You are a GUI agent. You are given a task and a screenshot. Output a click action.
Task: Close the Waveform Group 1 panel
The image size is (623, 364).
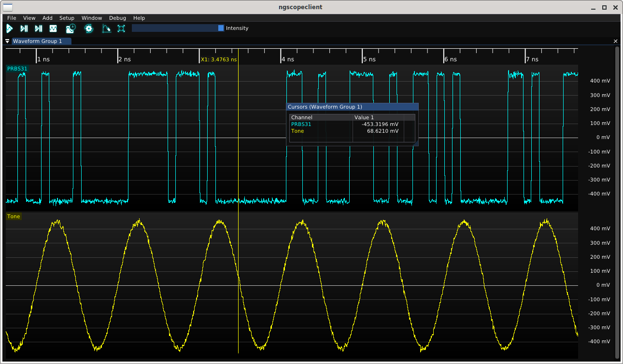pos(615,42)
